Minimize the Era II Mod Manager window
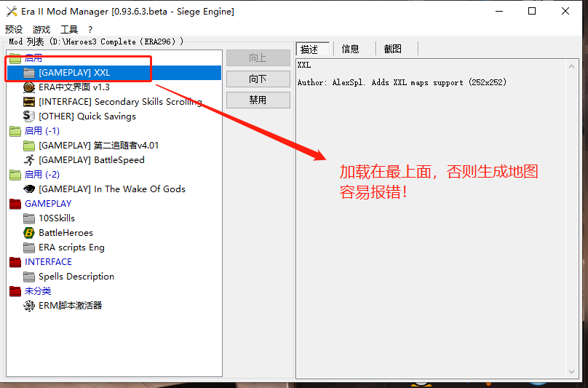 pos(499,11)
